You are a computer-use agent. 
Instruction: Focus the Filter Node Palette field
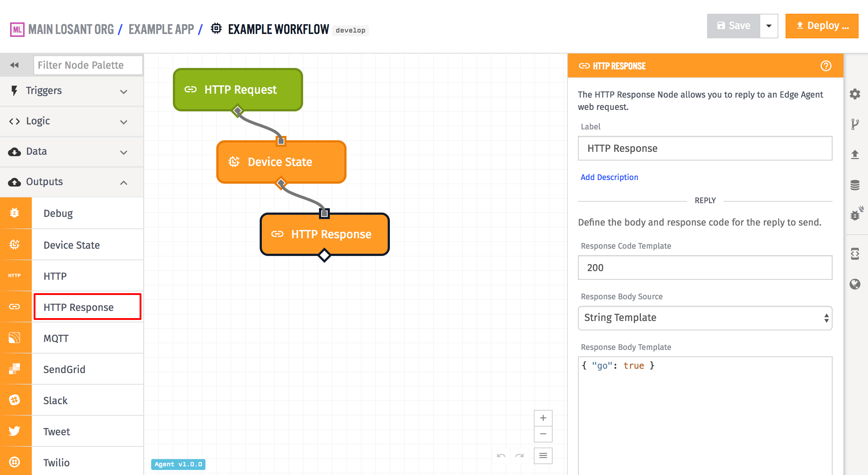[x=88, y=65]
